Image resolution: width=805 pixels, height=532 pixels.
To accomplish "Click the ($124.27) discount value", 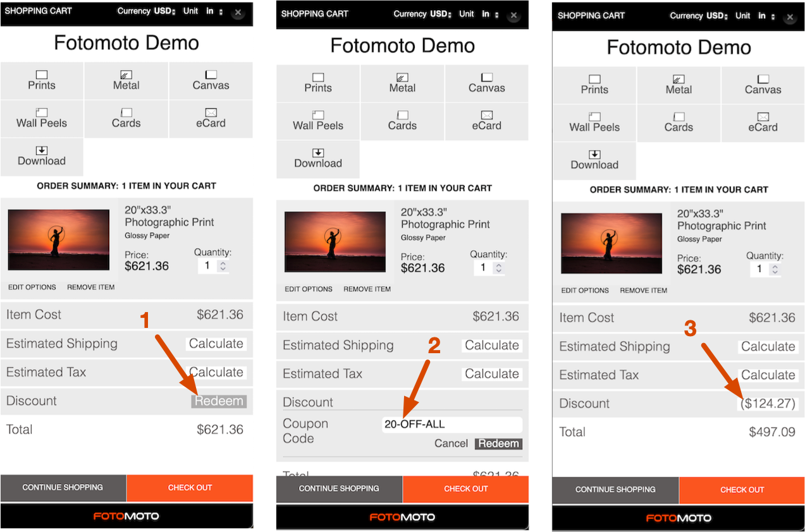I will tap(768, 404).
